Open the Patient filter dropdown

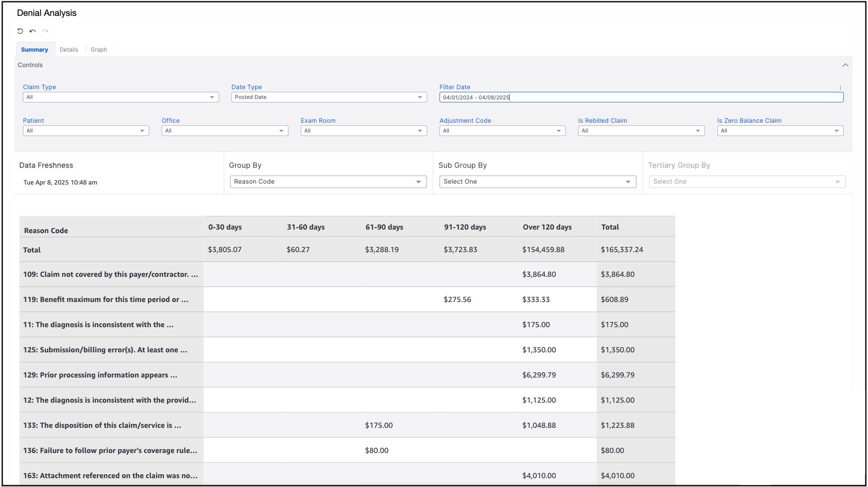click(86, 131)
